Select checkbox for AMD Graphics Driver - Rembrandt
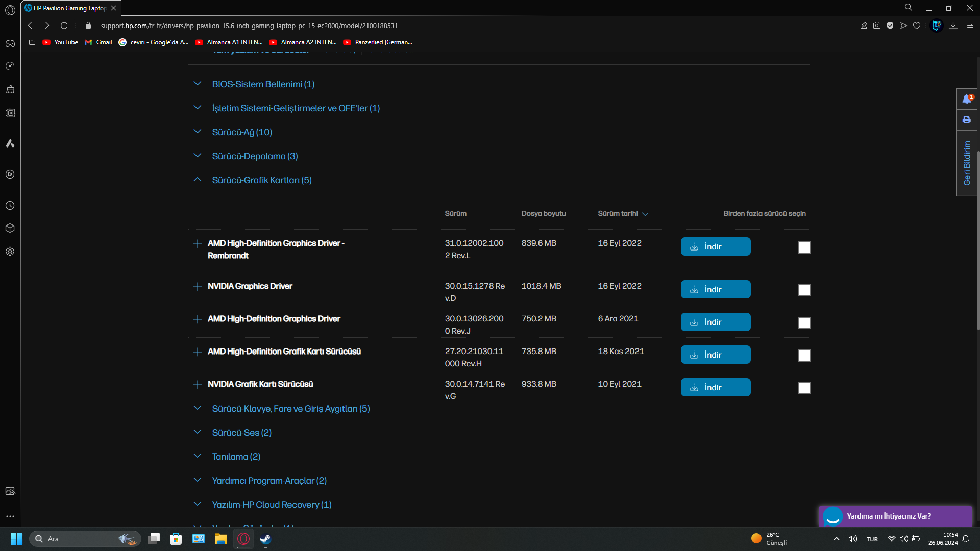 click(804, 247)
